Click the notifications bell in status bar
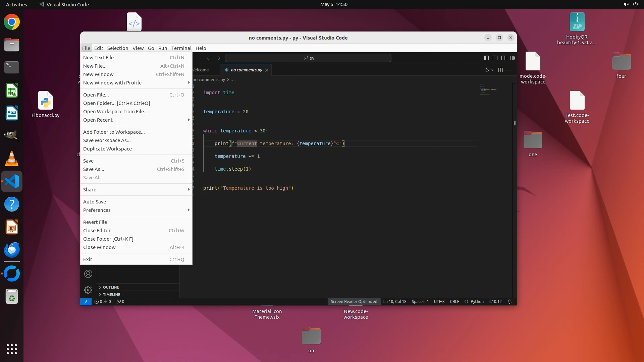Viewport: 644px width, 362px height. click(x=509, y=302)
